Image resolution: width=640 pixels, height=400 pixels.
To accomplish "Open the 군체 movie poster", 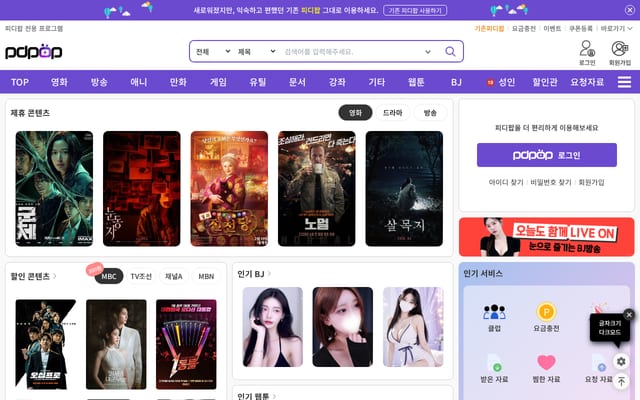I will click(x=54, y=189).
